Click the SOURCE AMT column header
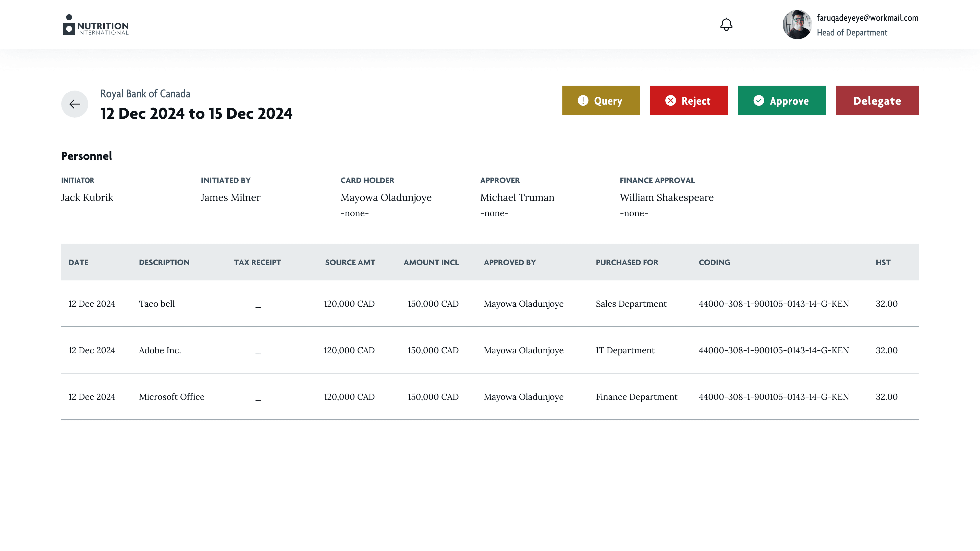Screen dimensions: 980x551 350,262
